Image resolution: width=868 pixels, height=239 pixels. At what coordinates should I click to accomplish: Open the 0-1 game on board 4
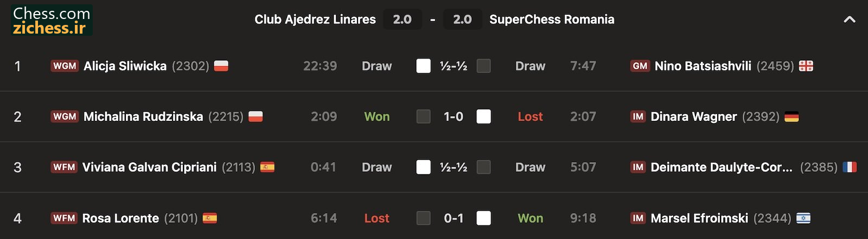coord(454,218)
